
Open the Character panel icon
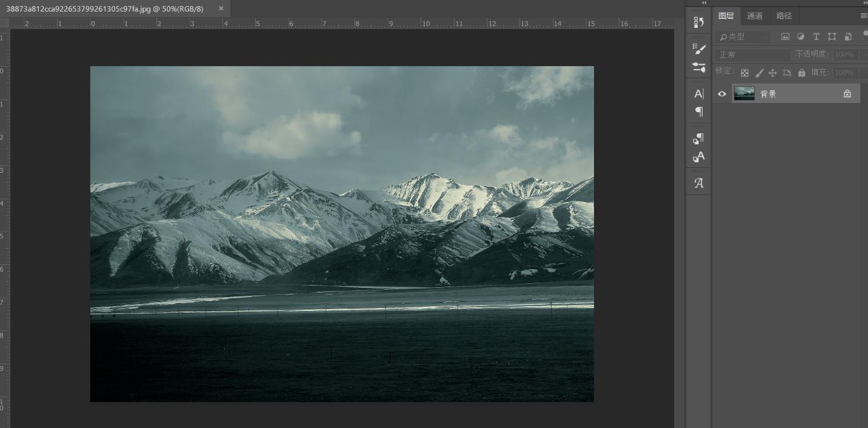point(698,93)
